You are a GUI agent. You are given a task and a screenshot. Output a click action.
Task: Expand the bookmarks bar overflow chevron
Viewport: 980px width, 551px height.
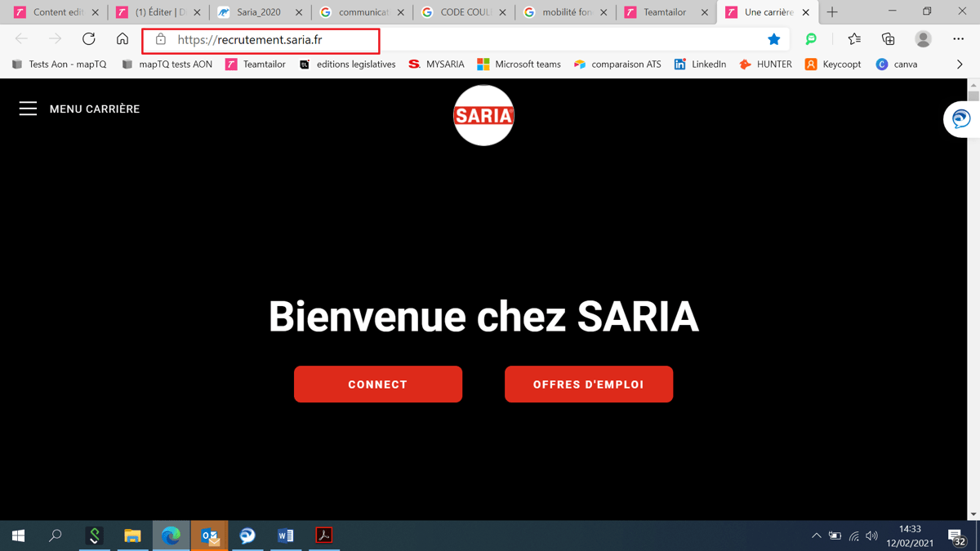960,64
